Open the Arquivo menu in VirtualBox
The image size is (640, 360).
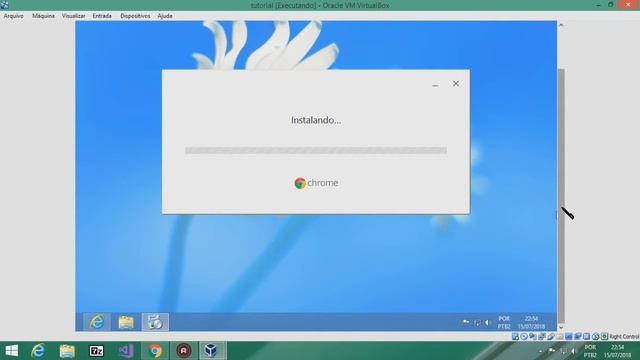[13, 16]
